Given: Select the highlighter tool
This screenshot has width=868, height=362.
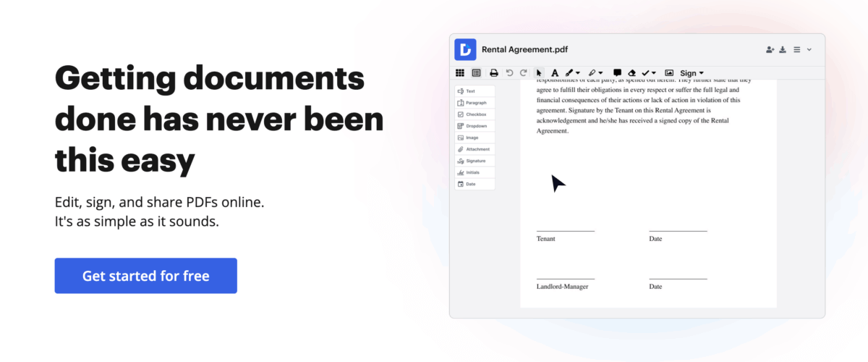Looking at the screenshot, I should tap(592, 73).
